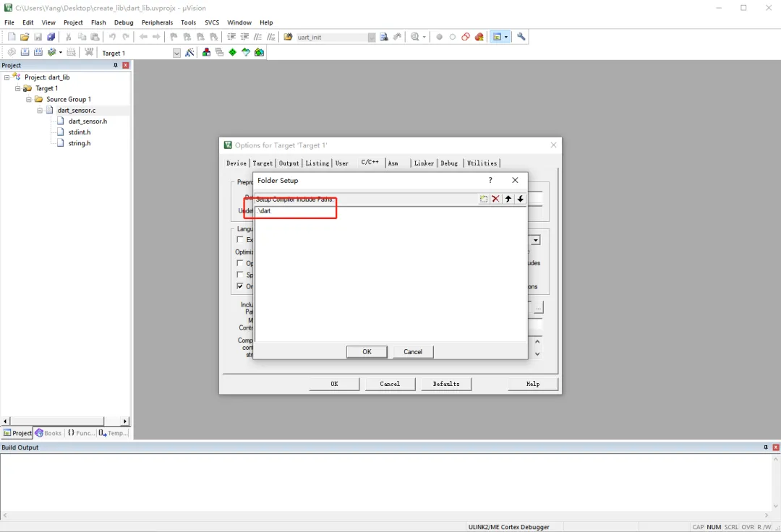
Task: Delete selected path with red X icon
Action: (495, 199)
